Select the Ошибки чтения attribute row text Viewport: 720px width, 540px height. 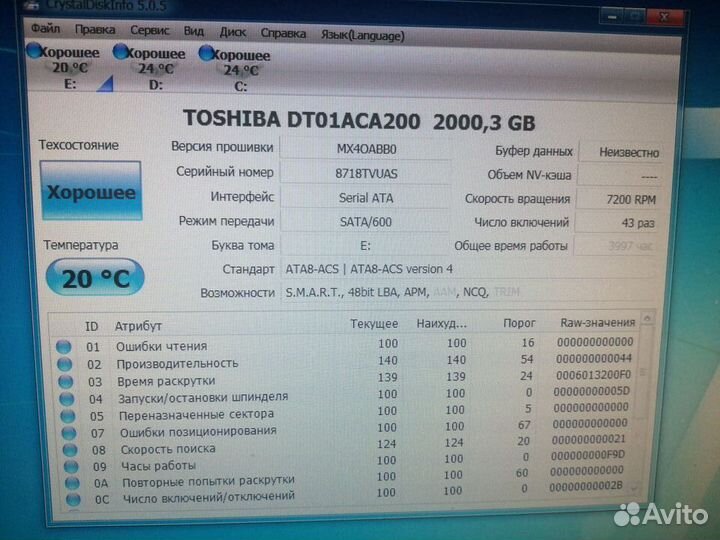[161, 346]
